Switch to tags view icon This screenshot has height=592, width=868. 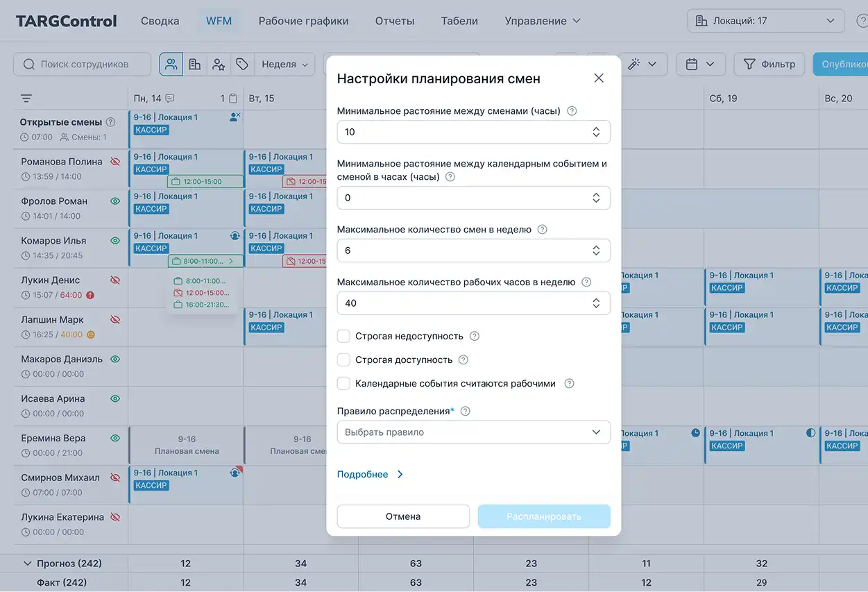[x=242, y=64]
